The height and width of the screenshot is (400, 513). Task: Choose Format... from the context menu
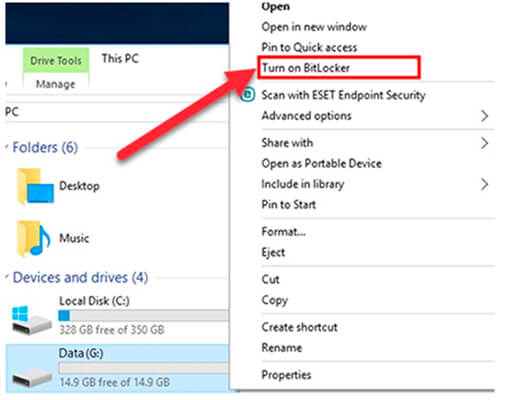point(283,232)
